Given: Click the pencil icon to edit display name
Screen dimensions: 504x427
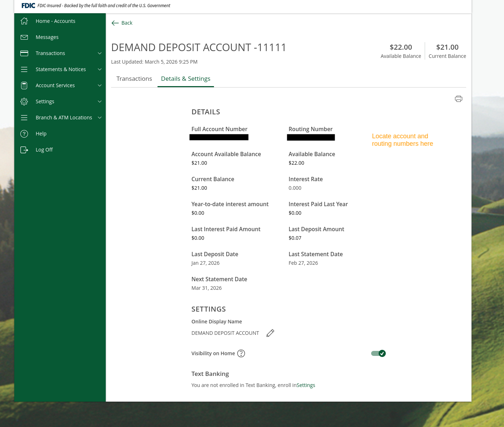Looking at the screenshot, I should (x=270, y=333).
